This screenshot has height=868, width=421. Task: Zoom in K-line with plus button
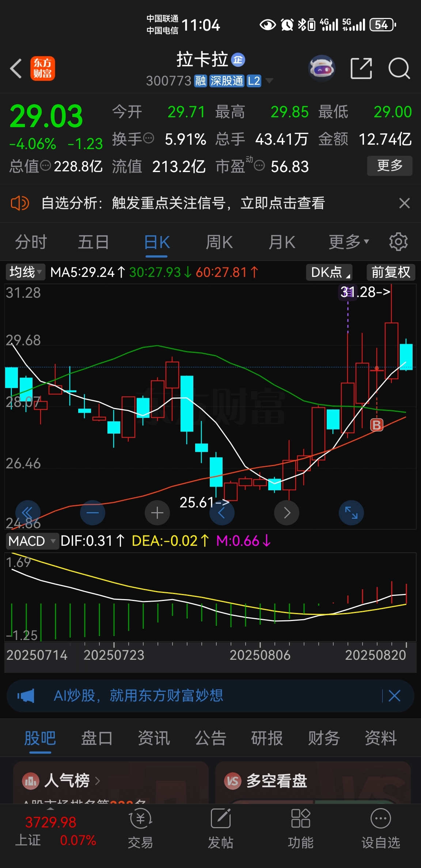tap(157, 513)
